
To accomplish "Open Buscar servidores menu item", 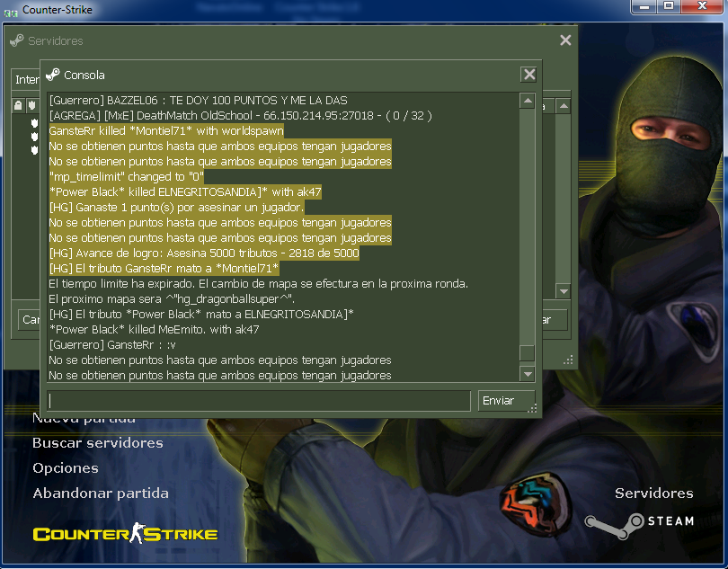I will [97, 442].
